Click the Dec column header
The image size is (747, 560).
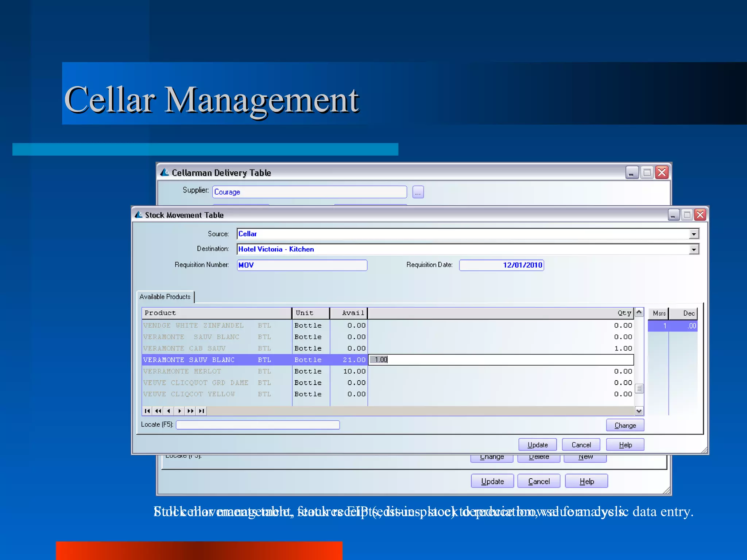point(683,313)
